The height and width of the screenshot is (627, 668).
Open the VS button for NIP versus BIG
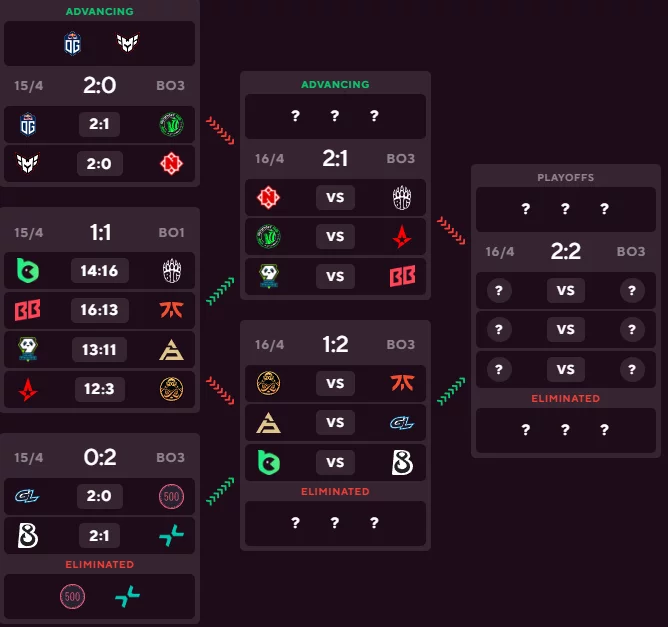[x=335, y=197]
